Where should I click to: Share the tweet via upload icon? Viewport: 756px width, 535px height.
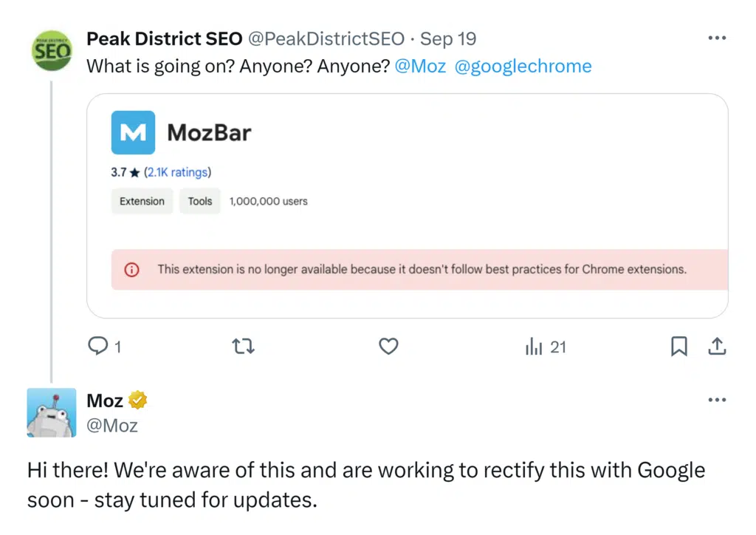(x=718, y=346)
